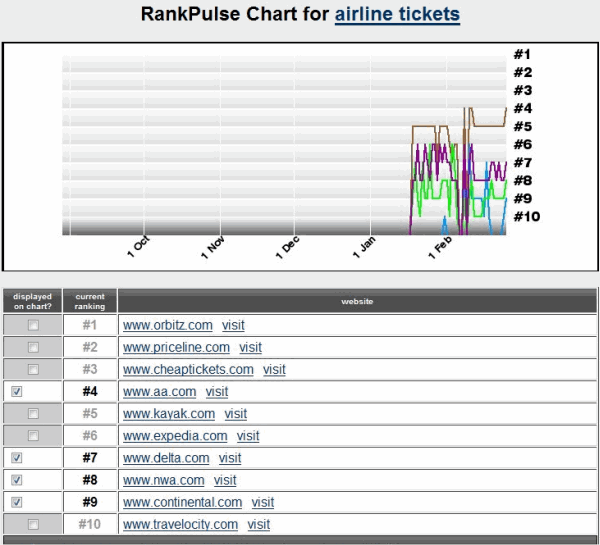The width and height of the screenshot is (600, 545).
Task: Click visit next to www.expedia.com
Action: point(248,436)
